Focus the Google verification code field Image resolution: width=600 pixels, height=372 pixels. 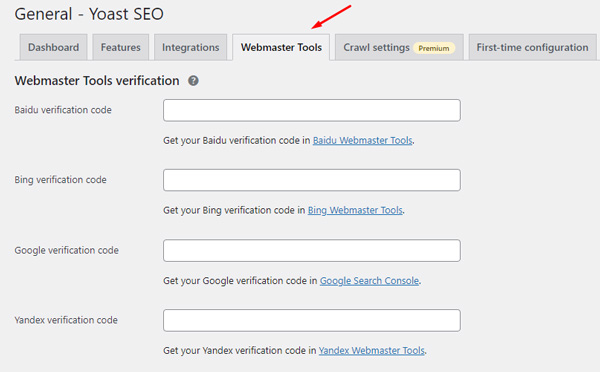pos(312,251)
